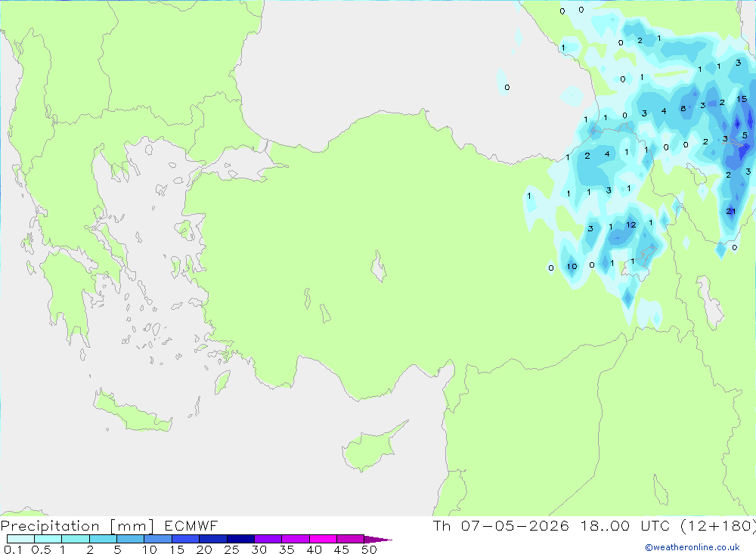
Task: Select the legend swatch between 45 and 50
Action: 350,539
